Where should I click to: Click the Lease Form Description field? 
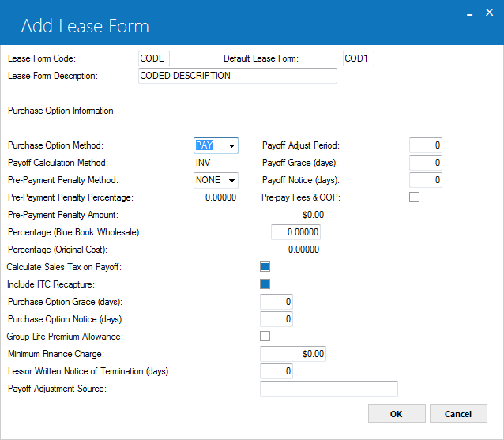238,76
